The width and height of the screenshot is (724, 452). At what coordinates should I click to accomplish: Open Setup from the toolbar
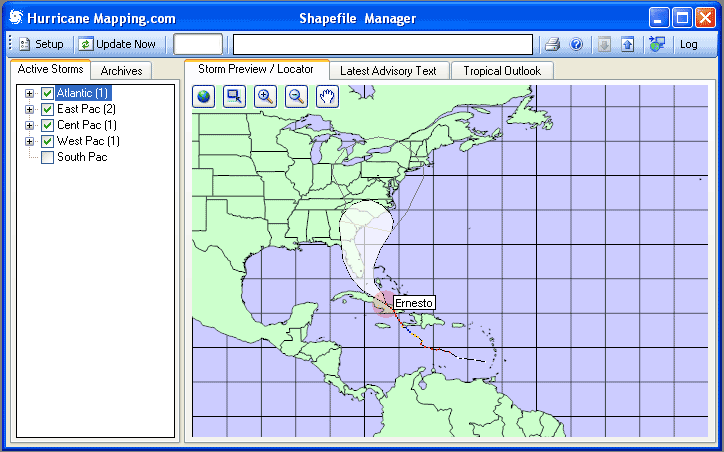coord(41,44)
